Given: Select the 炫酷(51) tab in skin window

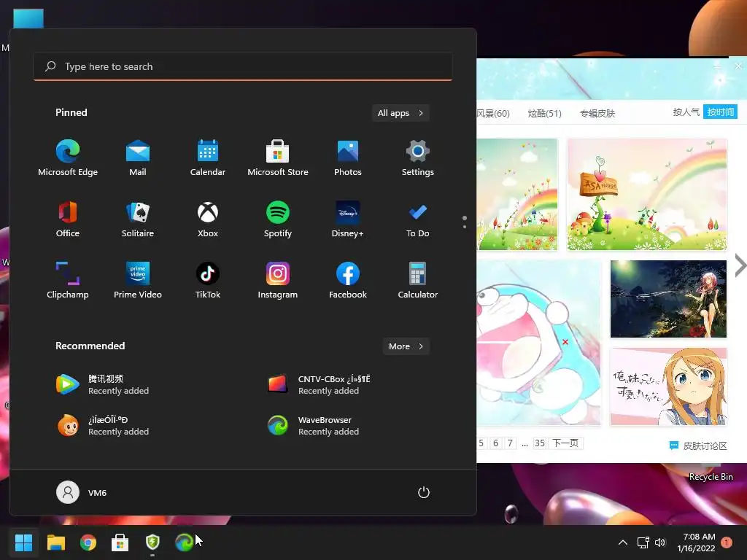Looking at the screenshot, I should coord(544,113).
